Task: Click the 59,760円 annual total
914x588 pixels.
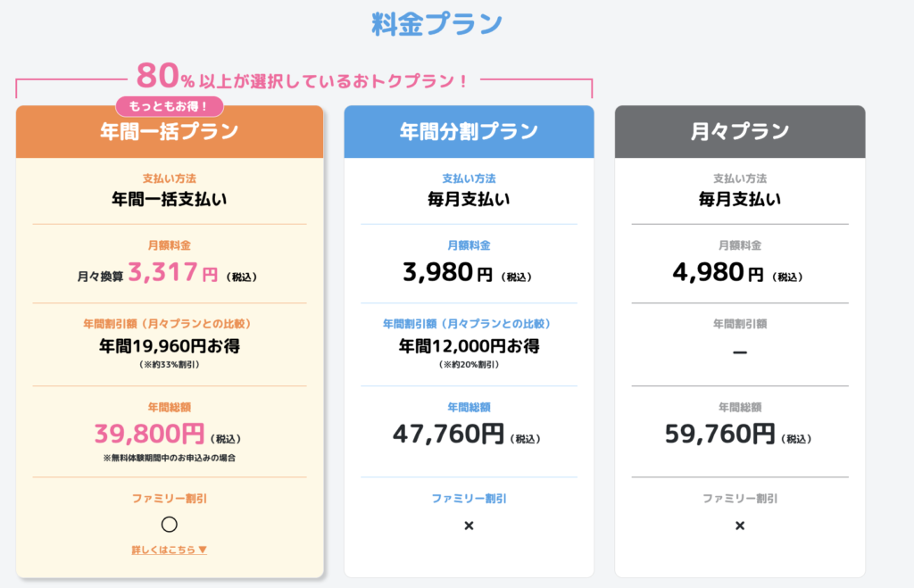Action: (x=720, y=435)
